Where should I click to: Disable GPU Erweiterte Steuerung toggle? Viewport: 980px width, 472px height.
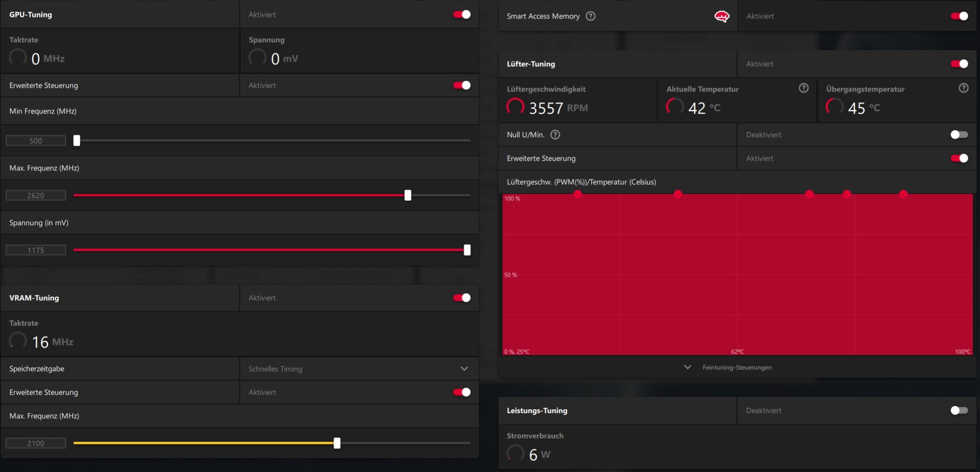[462, 85]
